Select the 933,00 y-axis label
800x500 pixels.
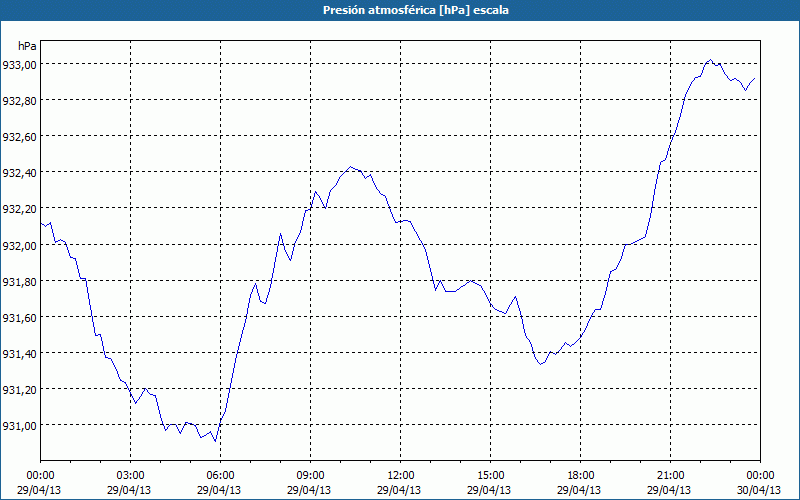19,64
